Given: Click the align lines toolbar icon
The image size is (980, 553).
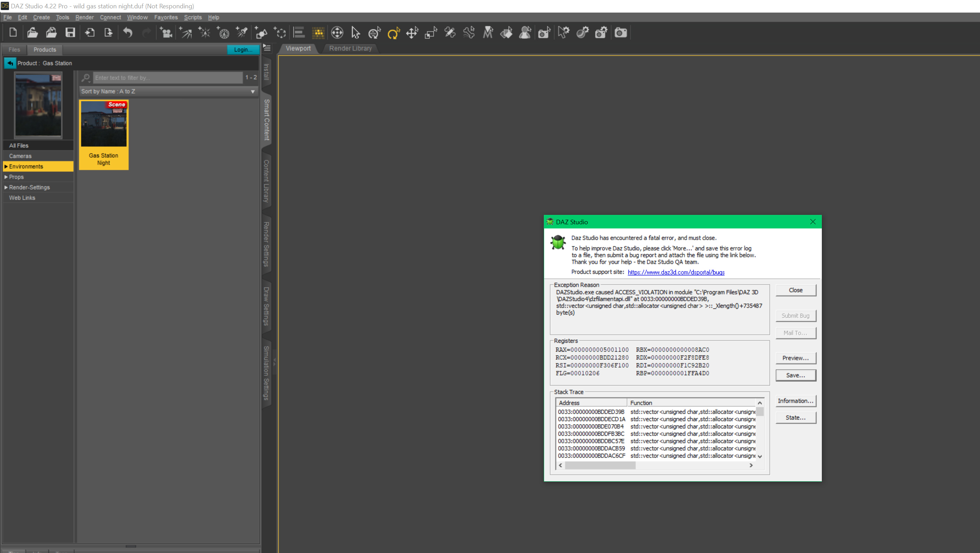Looking at the screenshot, I should pyautogui.click(x=299, y=33).
